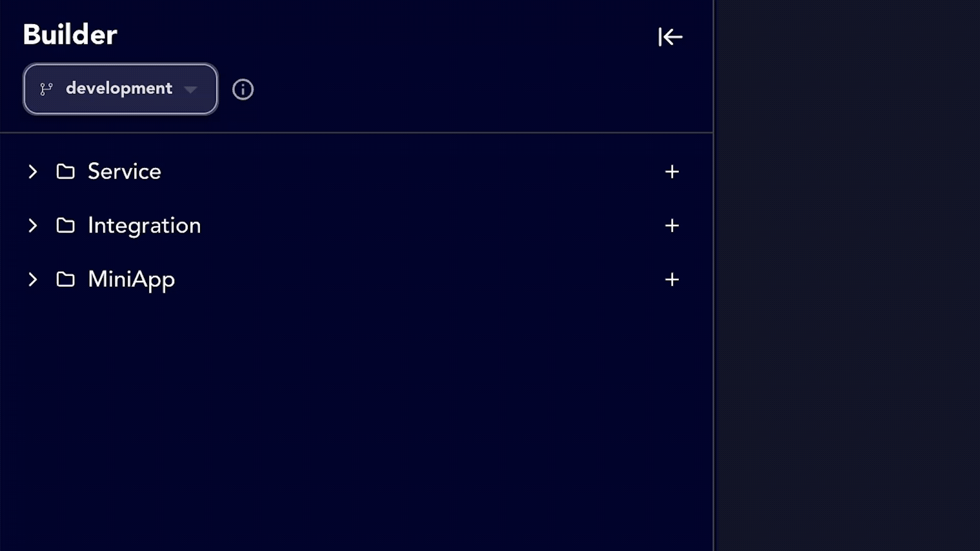Click the empty canvas area right of sidebar
This screenshot has height=551, width=980.
pyautogui.click(x=847, y=275)
